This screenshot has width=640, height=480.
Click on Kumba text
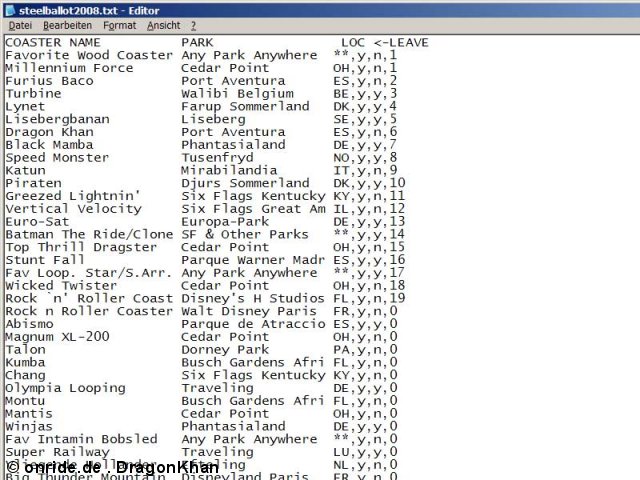click(25, 362)
